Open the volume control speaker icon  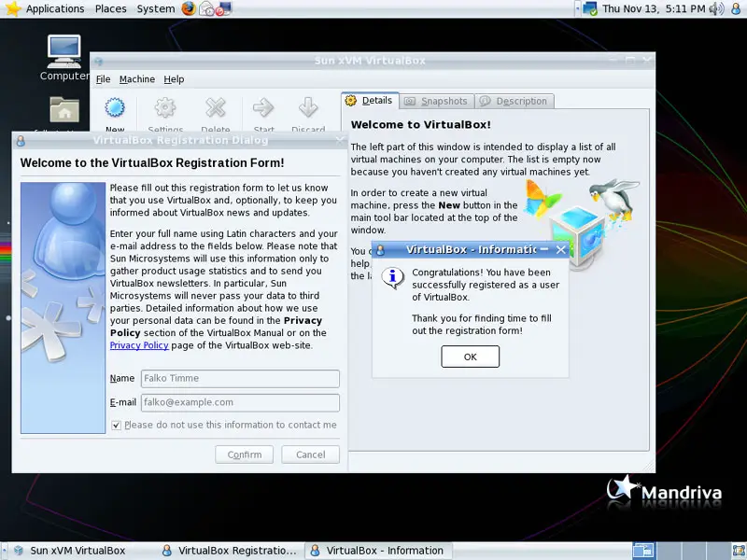click(x=716, y=8)
